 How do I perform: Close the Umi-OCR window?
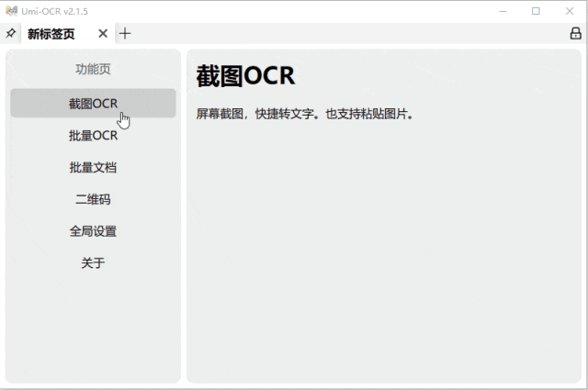(570, 11)
